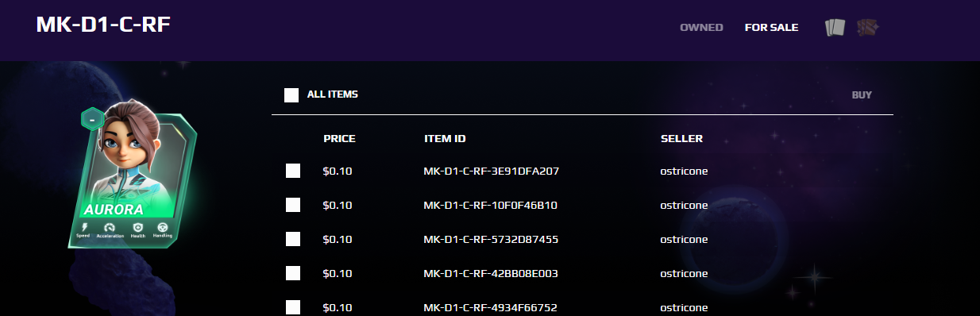Click the gray stacked cards icon
980x316 pixels.
[835, 28]
